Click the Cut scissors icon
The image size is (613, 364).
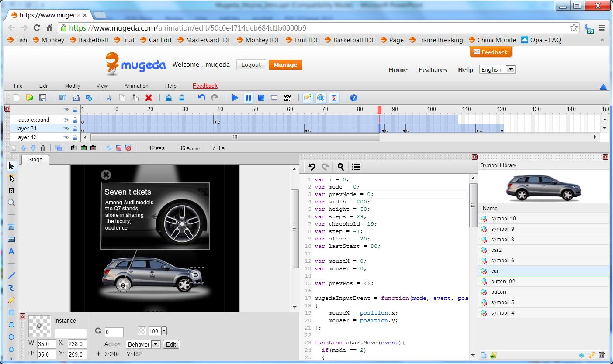[109, 98]
